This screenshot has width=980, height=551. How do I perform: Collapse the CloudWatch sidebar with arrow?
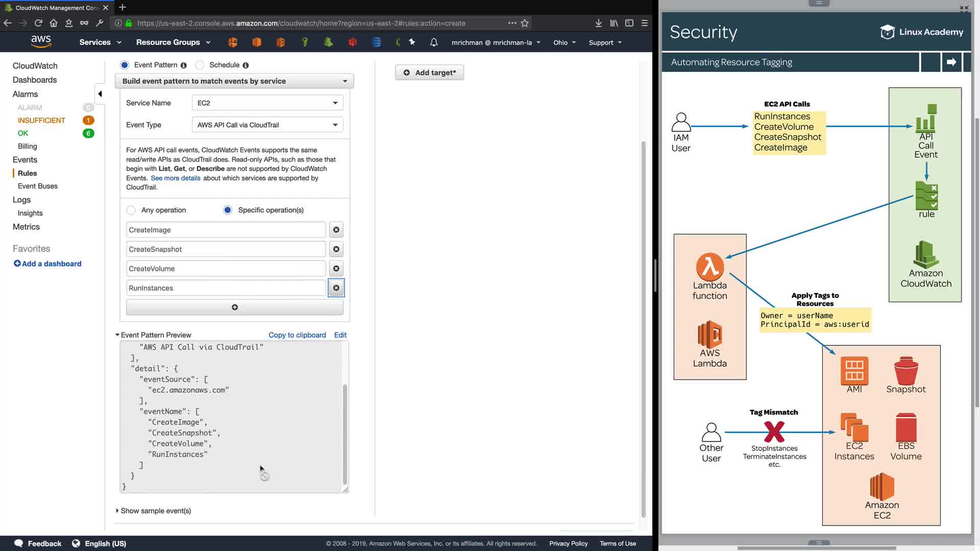click(x=100, y=94)
